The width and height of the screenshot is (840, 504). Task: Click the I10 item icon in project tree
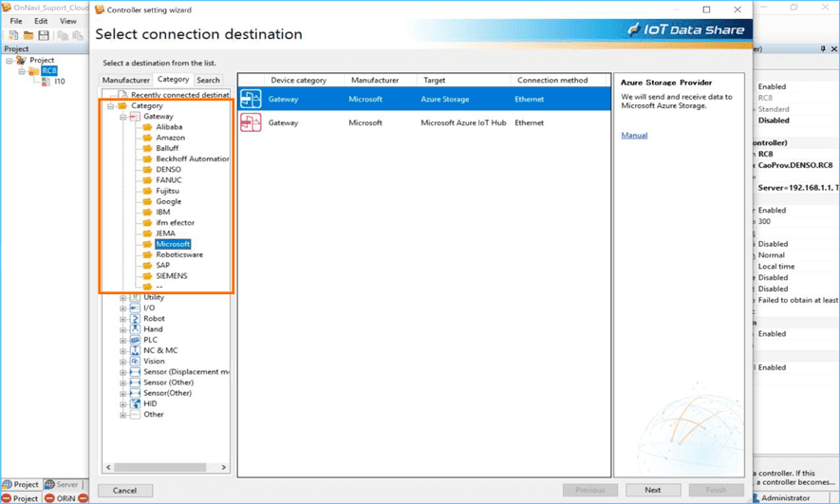click(47, 82)
